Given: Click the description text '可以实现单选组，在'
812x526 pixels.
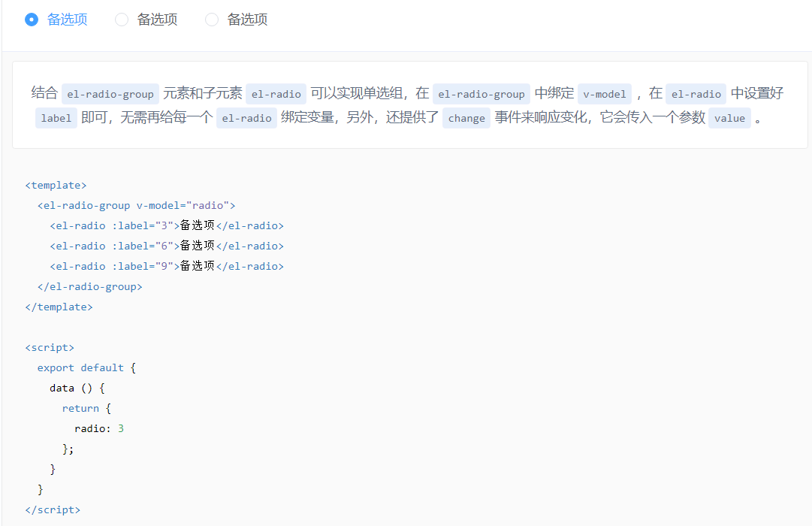Looking at the screenshot, I should click(x=370, y=93).
